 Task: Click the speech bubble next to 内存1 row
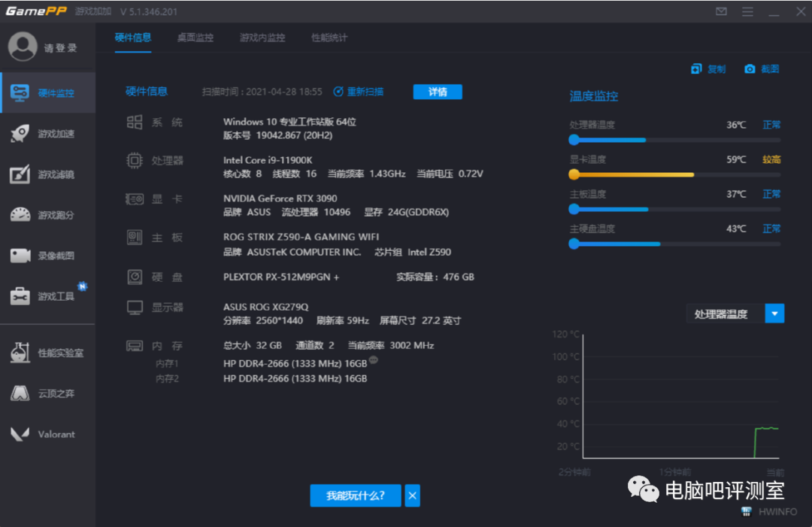tap(374, 360)
